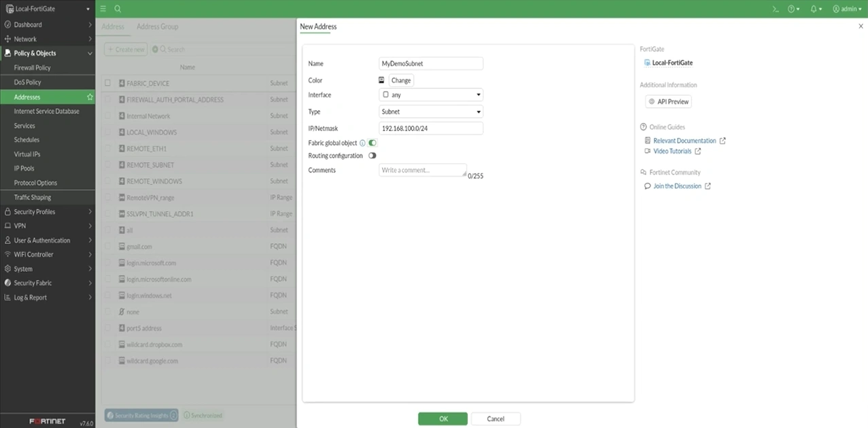Click the Dashboard sidebar icon
This screenshot has height=428, width=868.
(x=7, y=24)
